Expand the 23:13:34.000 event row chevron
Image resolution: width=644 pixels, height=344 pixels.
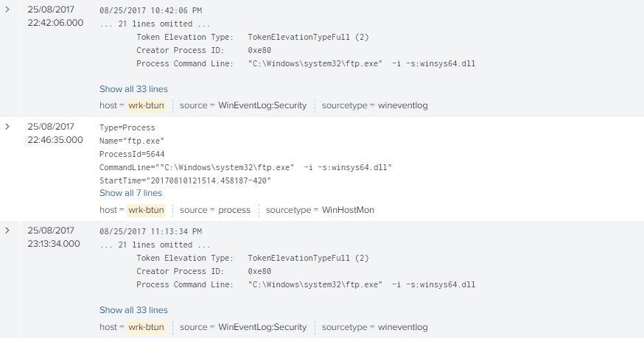(x=7, y=231)
